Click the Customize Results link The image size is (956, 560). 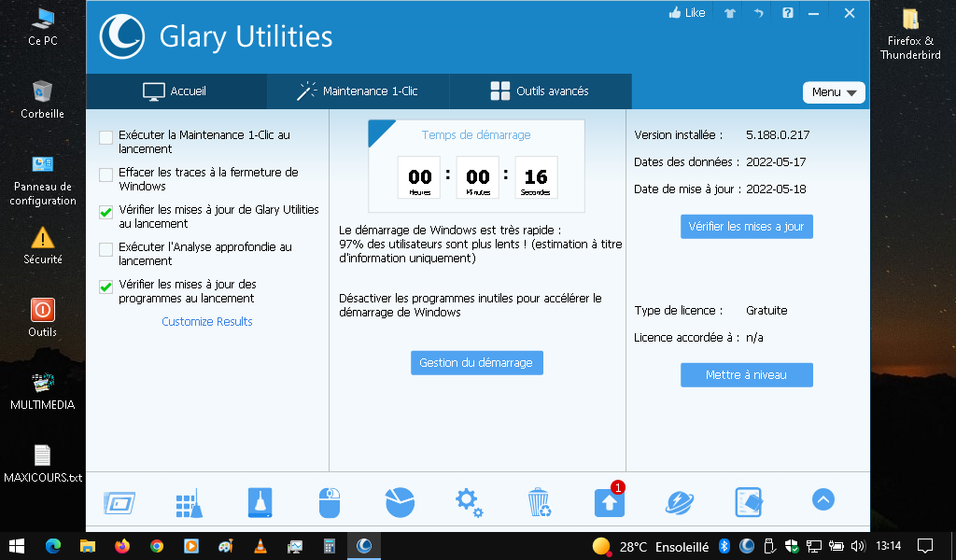click(x=206, y=322)
